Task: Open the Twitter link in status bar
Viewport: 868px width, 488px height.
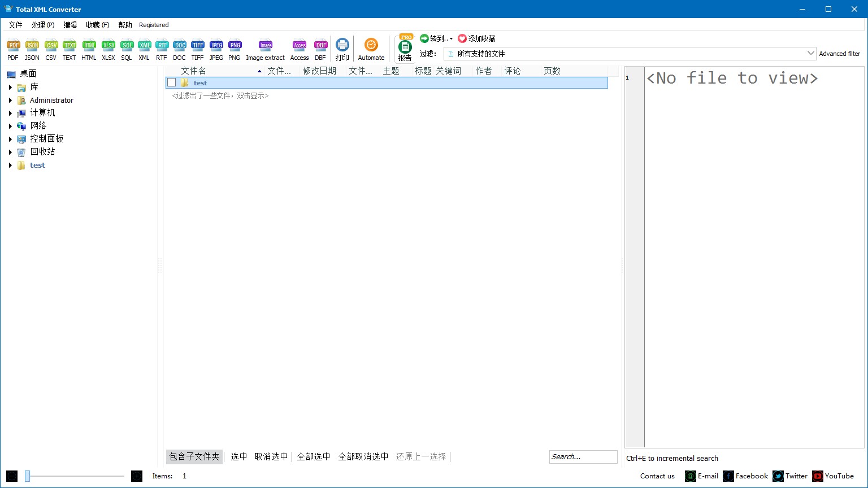Action: click(x=791, y=476)
